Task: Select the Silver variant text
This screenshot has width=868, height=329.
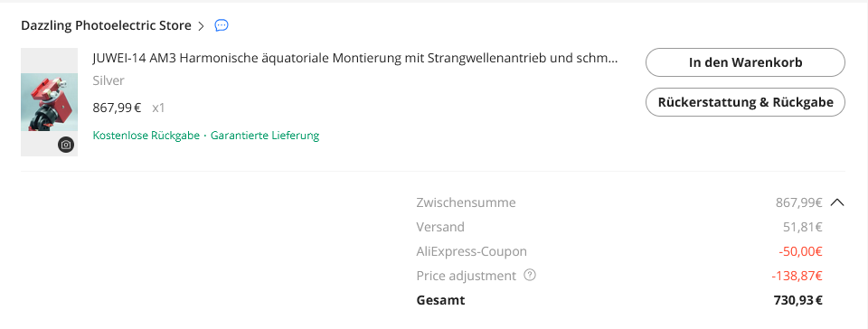Action: (108, 80)
